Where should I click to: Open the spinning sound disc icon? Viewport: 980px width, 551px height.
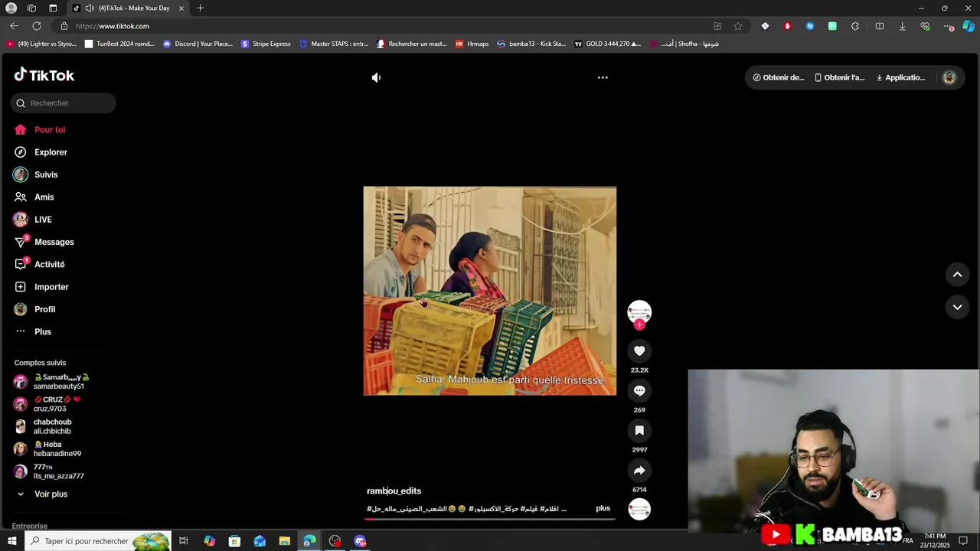pos(639,509)
